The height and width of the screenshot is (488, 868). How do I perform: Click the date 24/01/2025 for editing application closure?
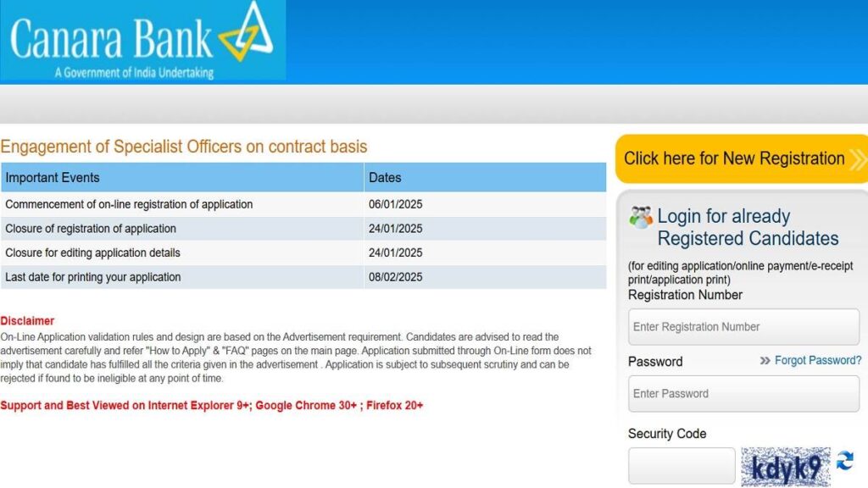[x=395, y=252]
